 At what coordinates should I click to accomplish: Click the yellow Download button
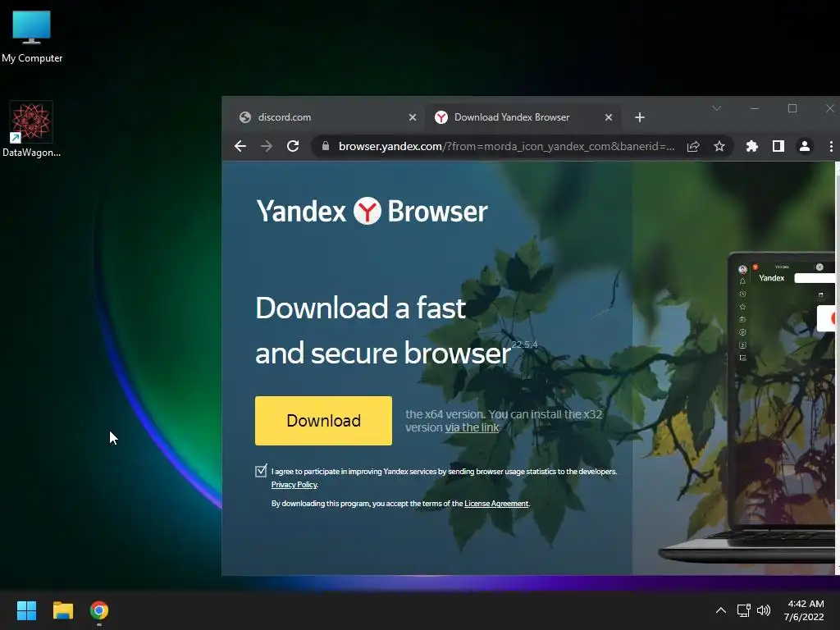click(323, 421)
